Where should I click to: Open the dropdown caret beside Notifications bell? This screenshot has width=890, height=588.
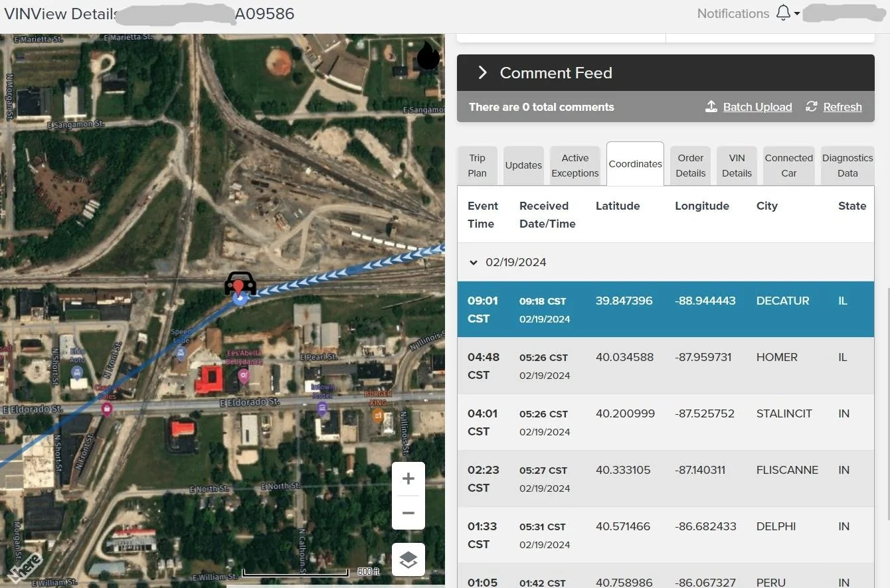tap(797, 14)
